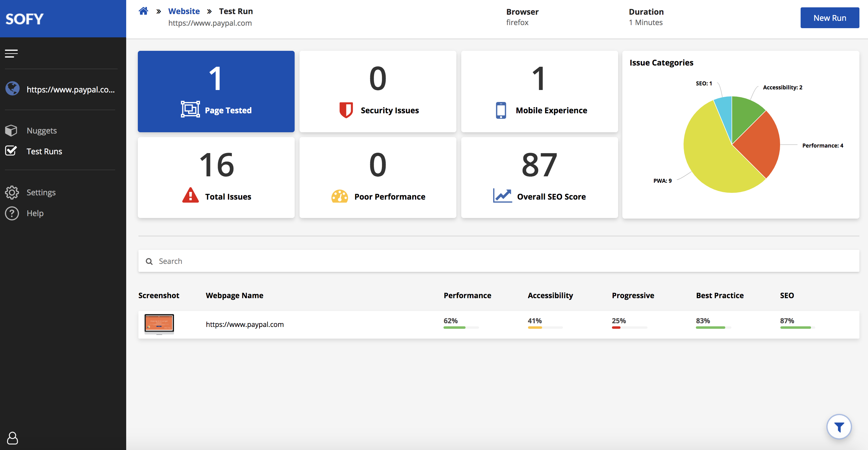This screenshot has width=868, height=450.
Task: Select the Overall SEO Score card
Action: click(x=539, y=178)
